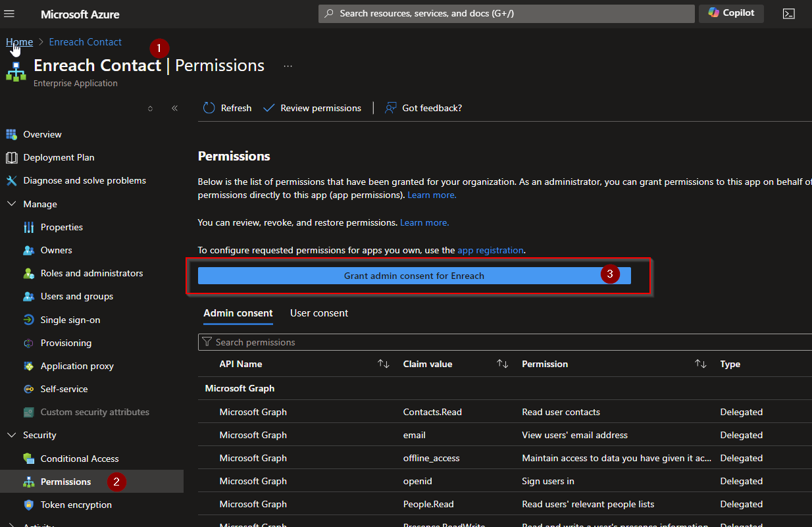Screen dimensions: 812x527
Task: Open the app registration link
Action: [490, 250]
